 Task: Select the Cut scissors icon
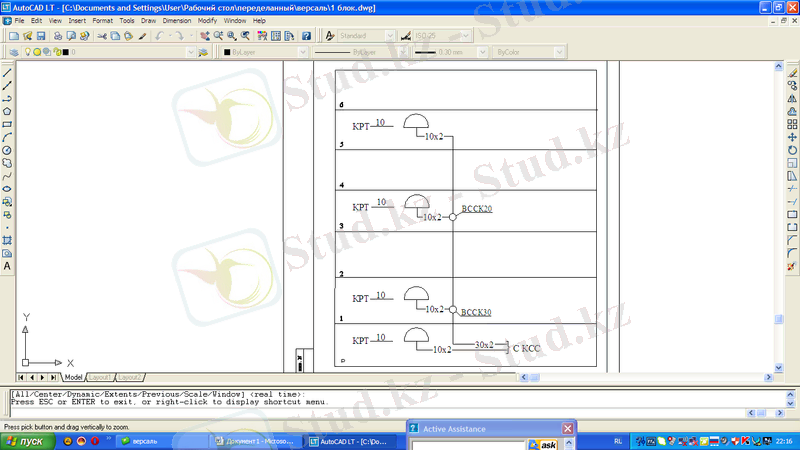[x=101, y=36]
